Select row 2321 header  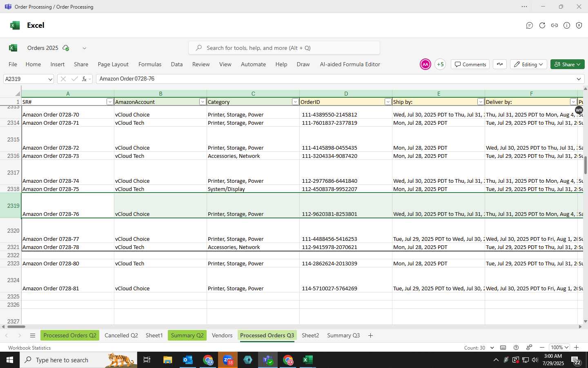pyautogui.click(x=11, y=247)
